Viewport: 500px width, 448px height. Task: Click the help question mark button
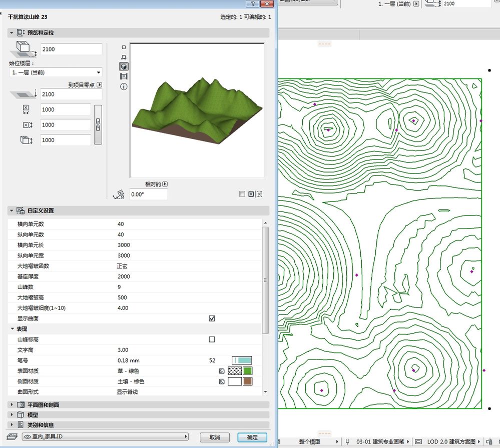click(254, 4)
